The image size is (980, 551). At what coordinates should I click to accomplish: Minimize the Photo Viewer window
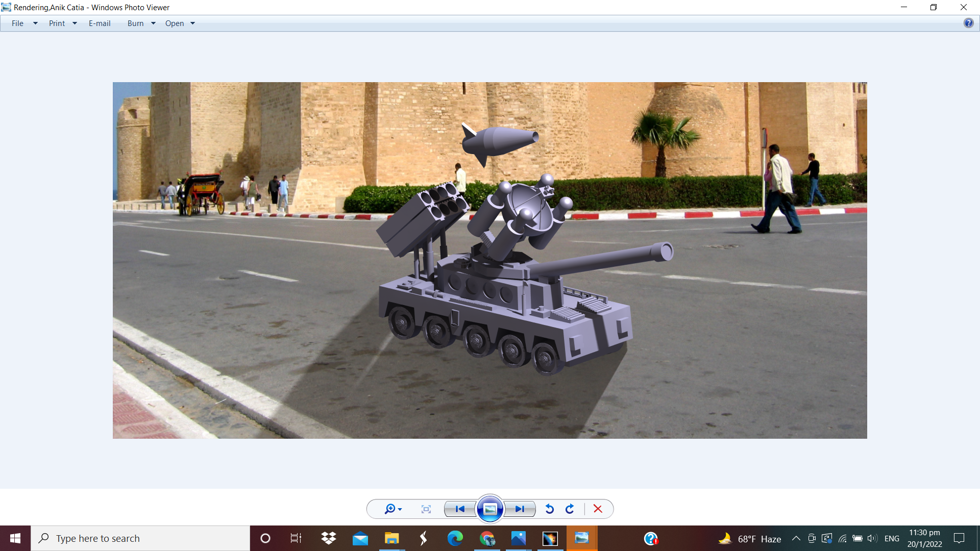[904, 7]
